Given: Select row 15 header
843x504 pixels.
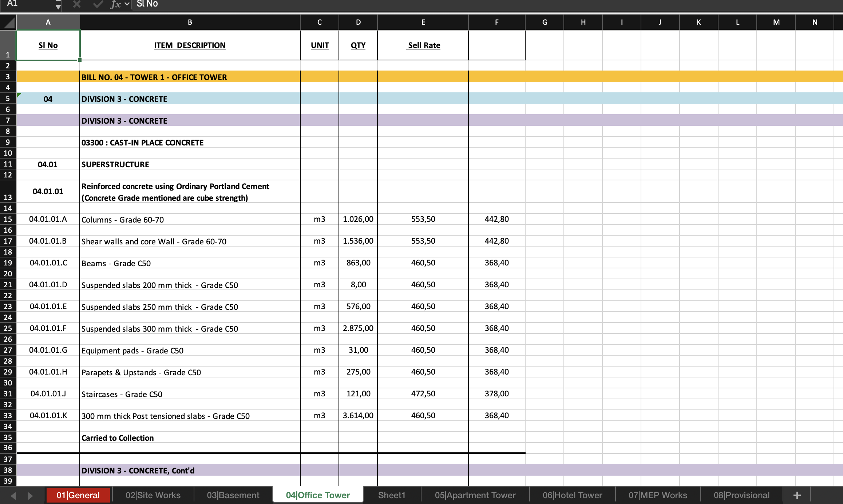Looking at the screenshot, I should [x=8, y=219].
